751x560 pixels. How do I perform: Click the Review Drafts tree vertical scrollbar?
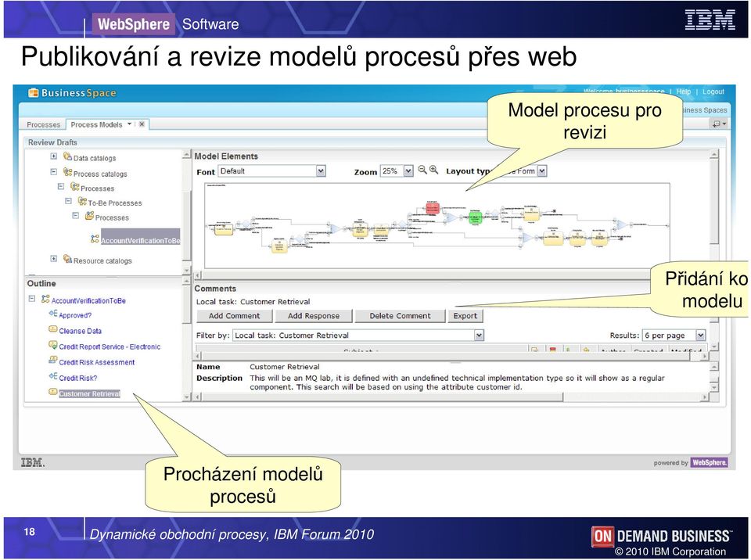click(187, 210)
